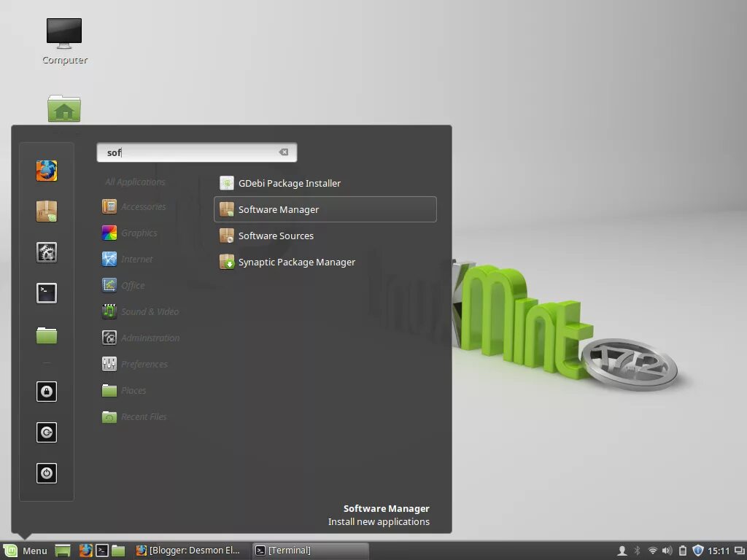The width and height of the screenshot is (747, 560).
Task: Open the user applet in tray
Action: click(622, 551)
